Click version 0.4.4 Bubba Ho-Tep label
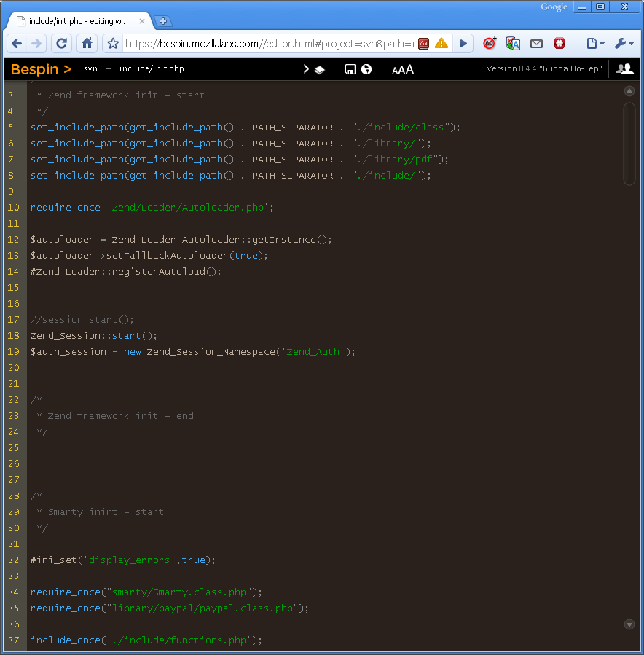This screenshot has height=655, width=644. pyautogui.click(x=544, y=68)
